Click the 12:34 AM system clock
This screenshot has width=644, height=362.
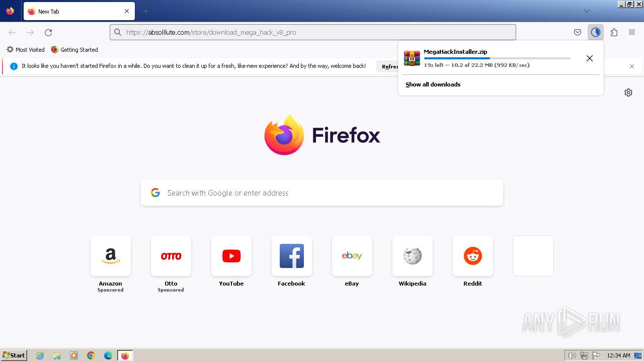[x=618, y=355]
